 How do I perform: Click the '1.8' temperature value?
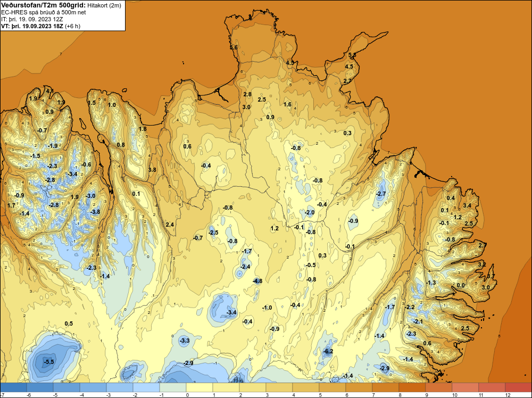coord(143,129)
